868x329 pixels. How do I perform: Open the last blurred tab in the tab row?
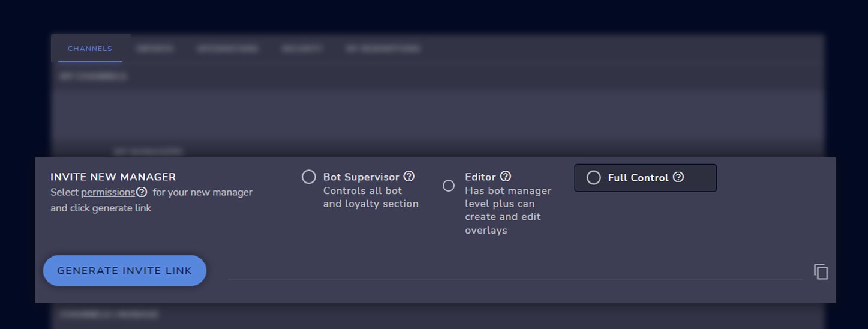[x=383, y=49]
